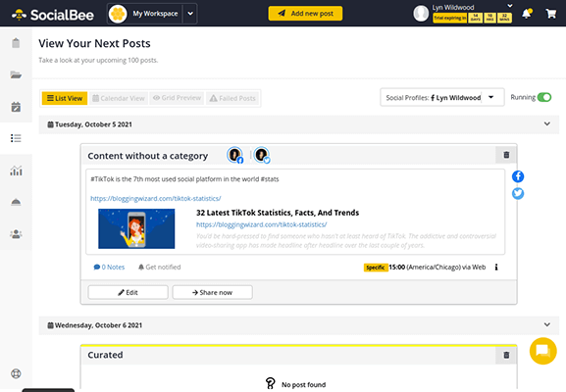566x392 pixels.
Task: Switch to Calendar View
Action: [119, 98]
